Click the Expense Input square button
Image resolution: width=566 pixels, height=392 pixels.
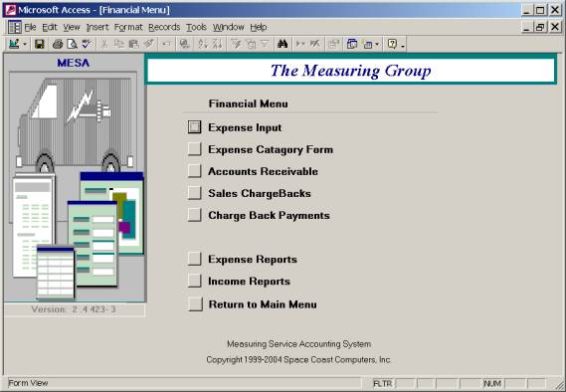(x=194, y=127)
